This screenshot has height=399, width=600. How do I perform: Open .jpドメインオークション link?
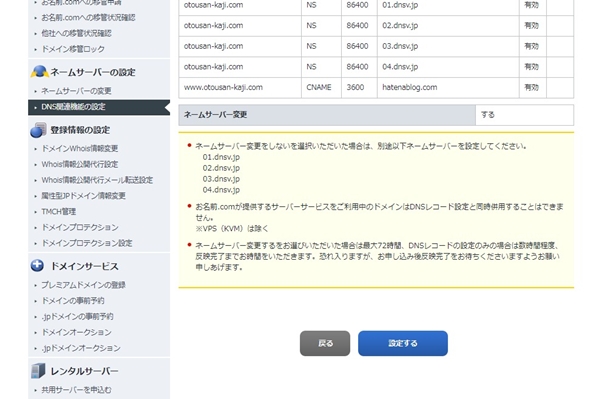(81, 348)
